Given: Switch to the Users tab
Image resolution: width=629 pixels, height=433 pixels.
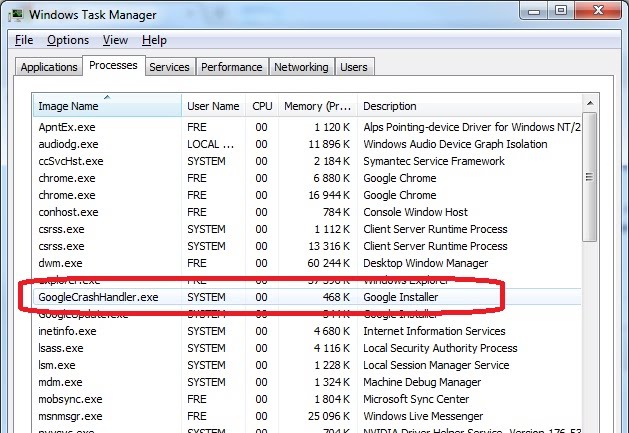Looking at the screenshot, I should (354, 67).
